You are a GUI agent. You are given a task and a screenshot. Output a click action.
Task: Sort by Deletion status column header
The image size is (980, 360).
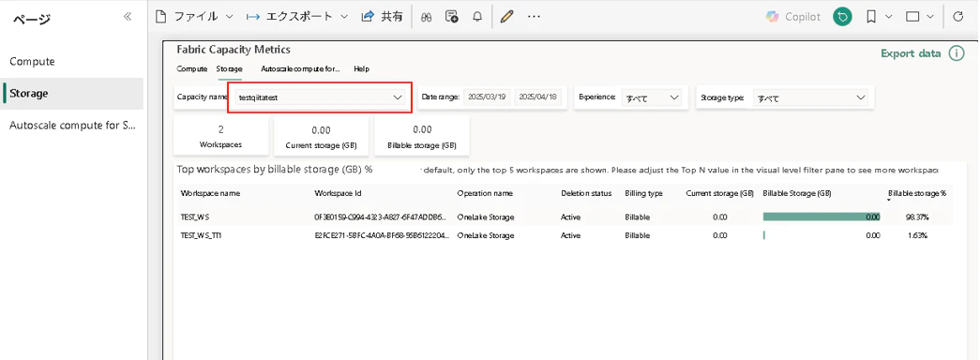586,193
